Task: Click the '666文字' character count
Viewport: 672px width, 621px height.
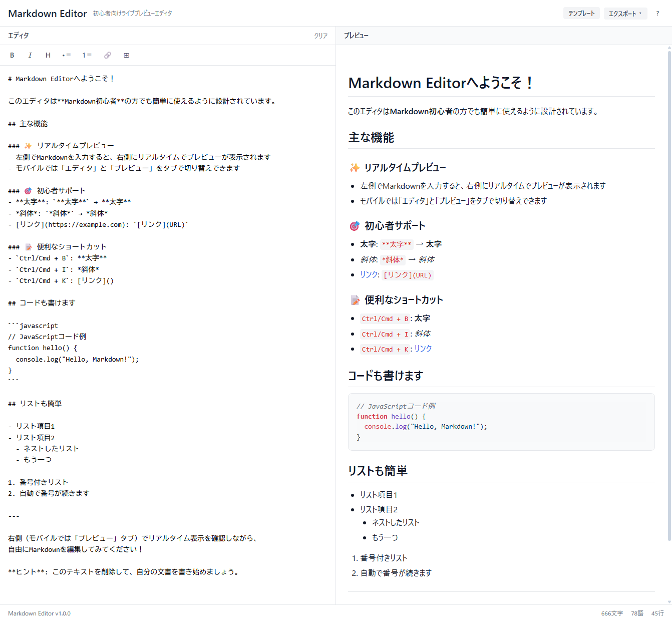Action: [x=612, y=613]
